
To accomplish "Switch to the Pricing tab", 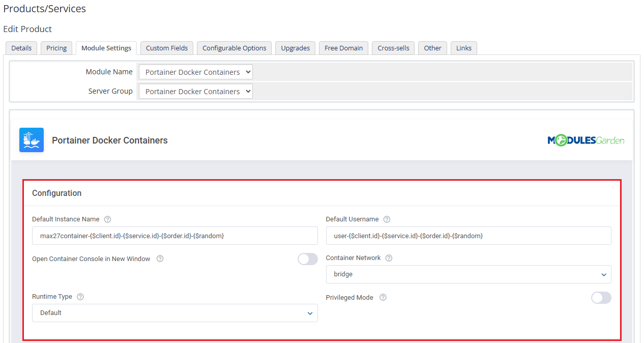I will click(56, 48).
